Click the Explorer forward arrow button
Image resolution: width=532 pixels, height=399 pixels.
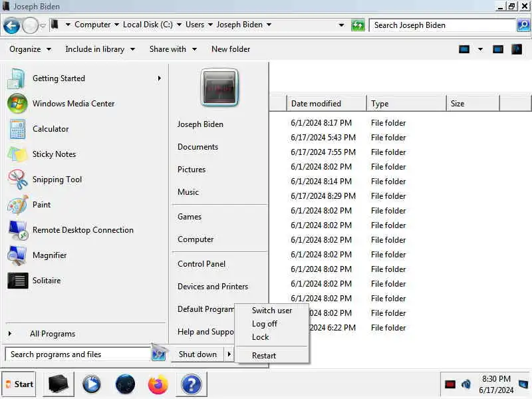coord(30,25)
